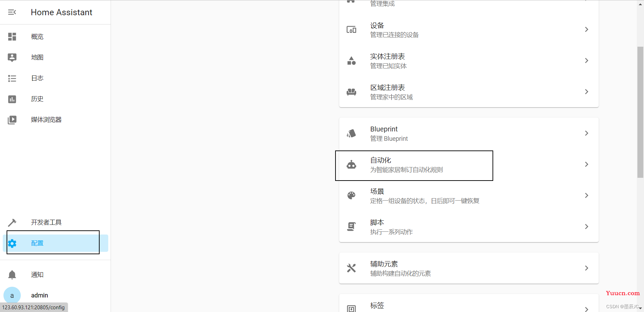Viewport: 644px width, 312px height.
Task: Click the 执行一系列动作 description
Action: pos(392,232)
